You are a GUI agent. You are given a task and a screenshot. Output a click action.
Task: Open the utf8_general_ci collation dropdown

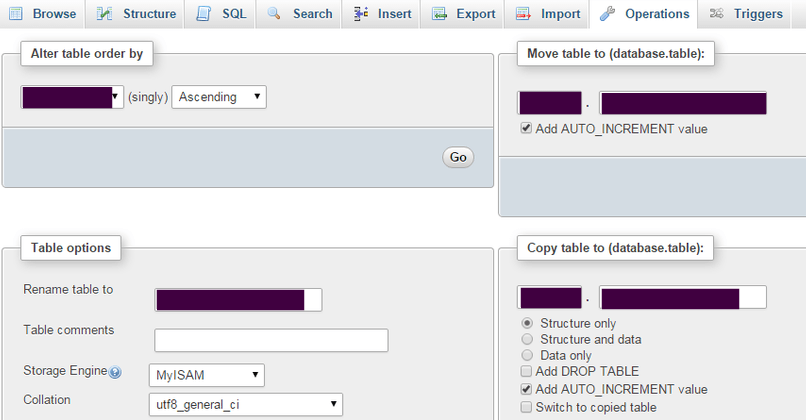point(245,404)
